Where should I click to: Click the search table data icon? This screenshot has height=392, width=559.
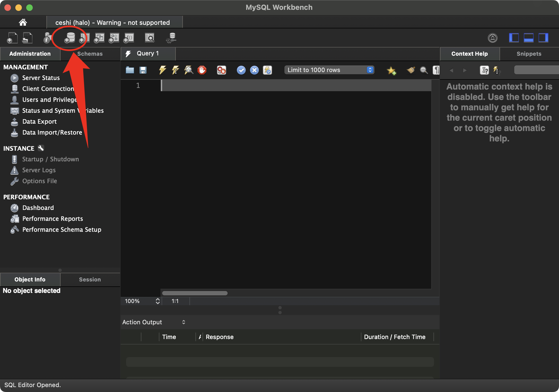[150, 38]
